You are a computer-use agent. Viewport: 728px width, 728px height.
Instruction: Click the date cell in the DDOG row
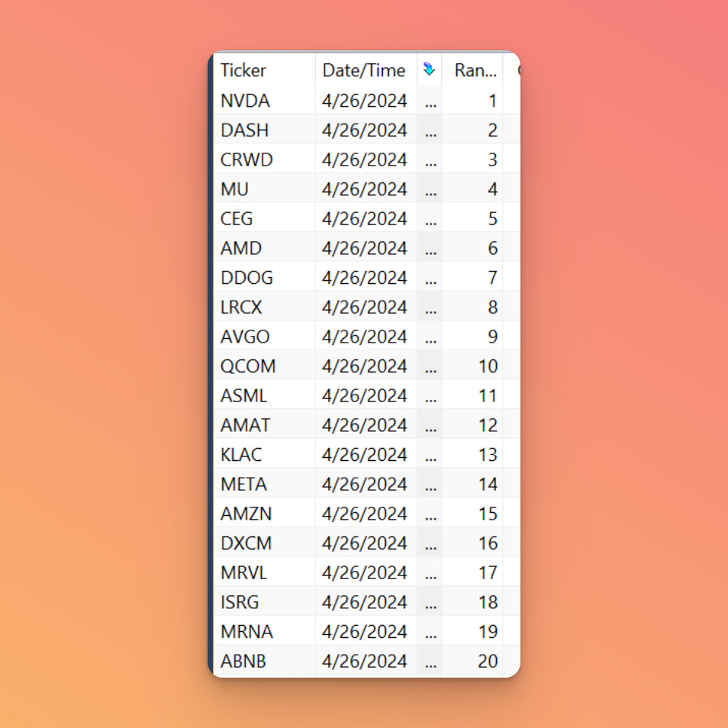click(366, 277)
